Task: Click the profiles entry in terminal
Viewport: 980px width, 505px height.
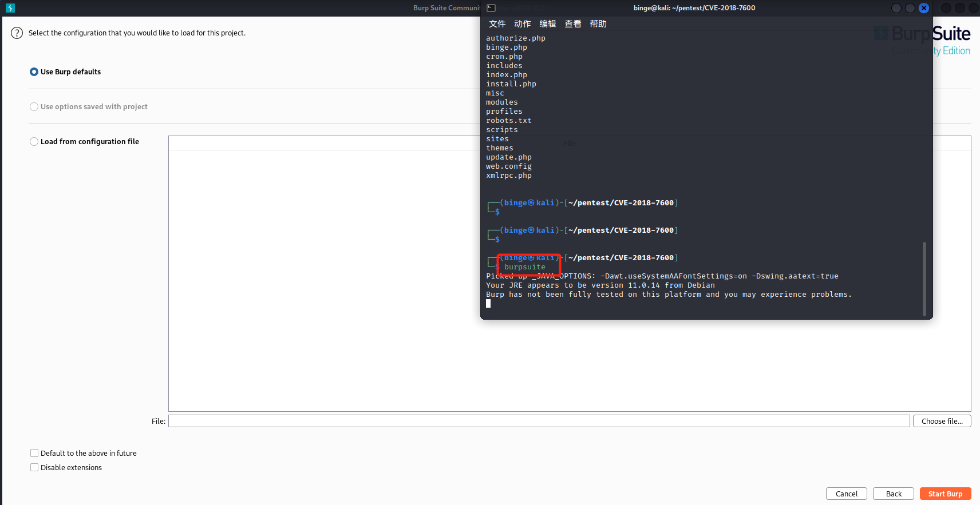Action: pyautogui.click(x=504, y=112)
